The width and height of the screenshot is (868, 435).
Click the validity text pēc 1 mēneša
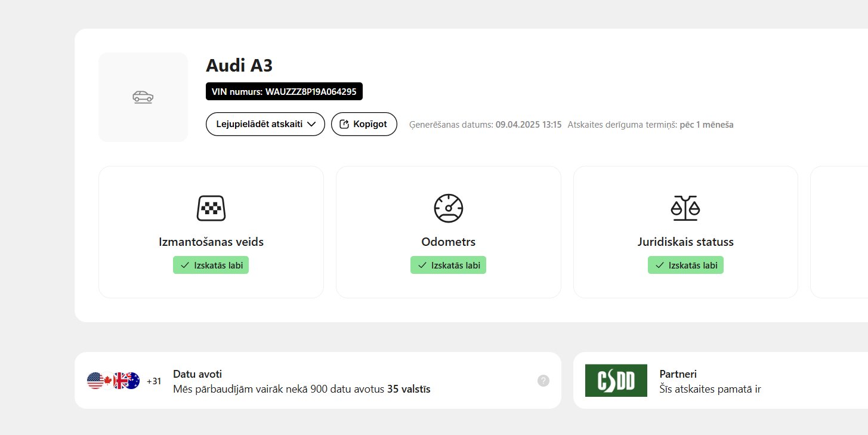(x=706, y=125)
